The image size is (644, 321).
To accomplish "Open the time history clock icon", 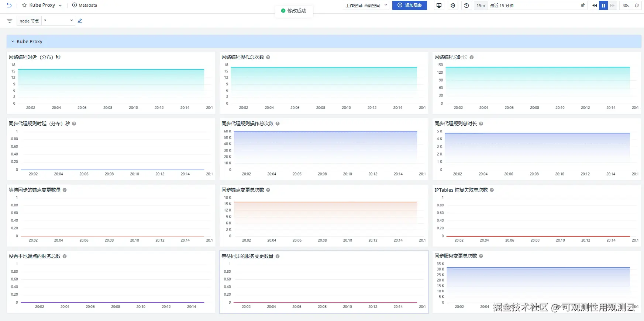I will (466, 6).
